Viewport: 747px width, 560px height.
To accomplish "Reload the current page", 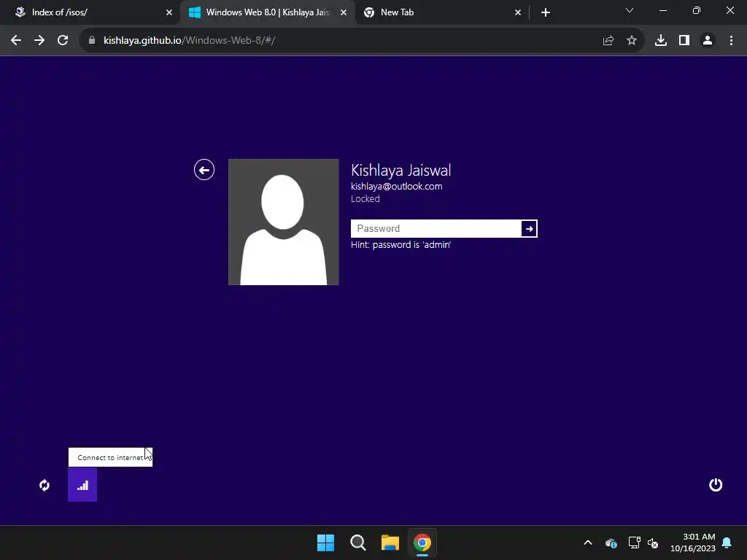I will click(x=63, y=41).
